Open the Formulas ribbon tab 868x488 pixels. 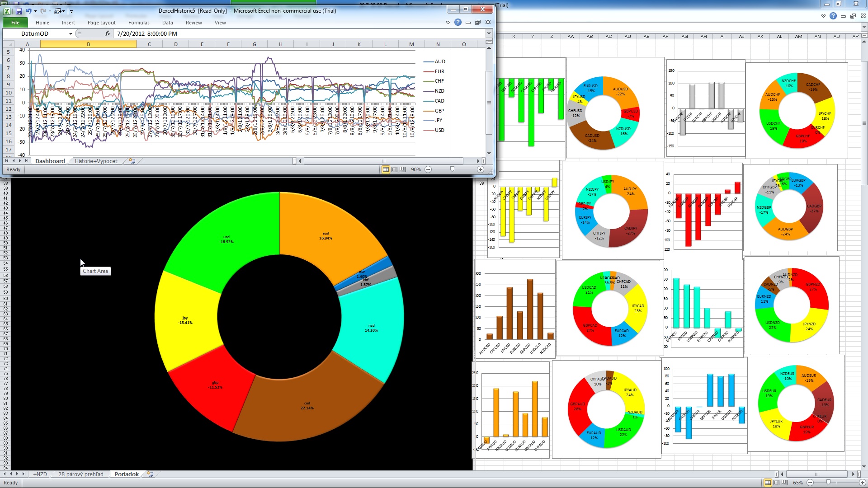click(139, 23)
